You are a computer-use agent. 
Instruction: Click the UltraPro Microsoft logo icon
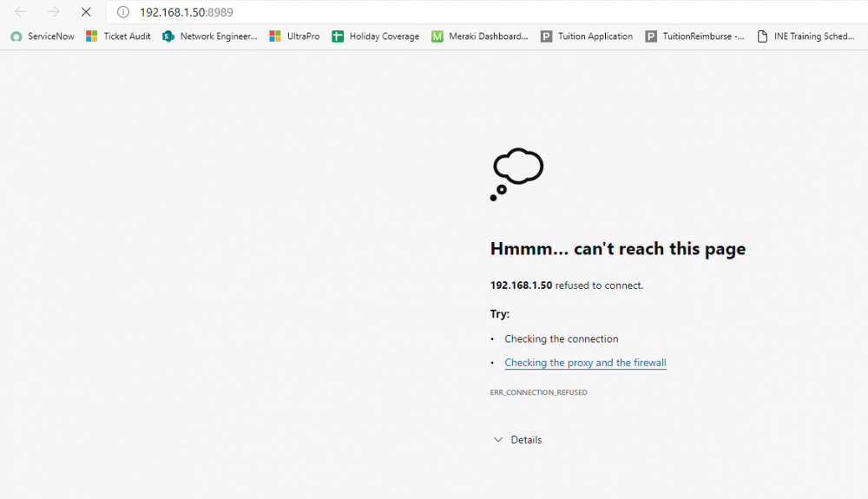(275, 36)
